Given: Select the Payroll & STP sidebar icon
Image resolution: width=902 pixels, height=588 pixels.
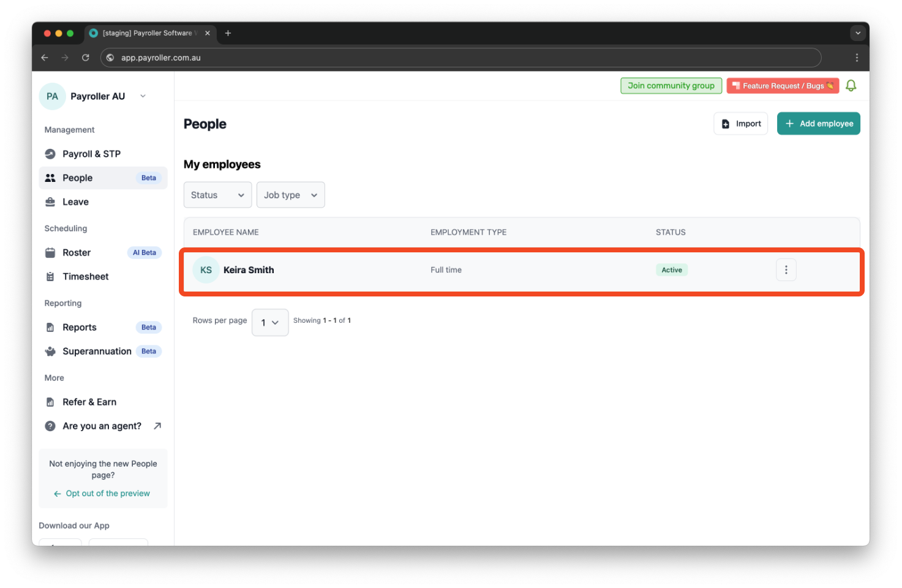Looking at the screenshot, I should [51, 154].
